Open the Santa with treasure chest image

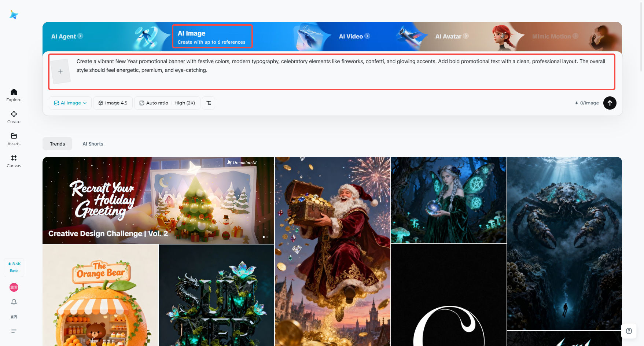click(333, 251)
